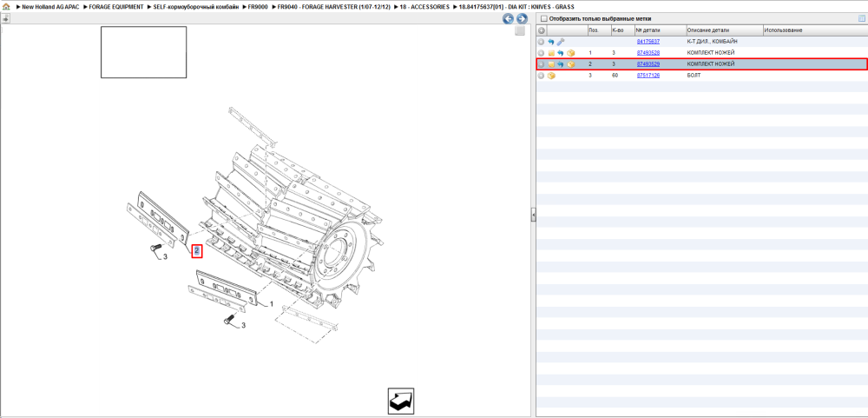Click the round add icon for part 87493528

coord(541,53)
